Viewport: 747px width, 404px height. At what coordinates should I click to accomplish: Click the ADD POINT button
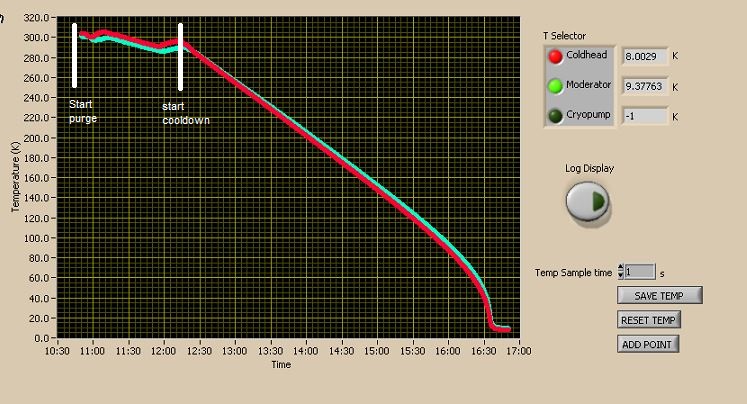(647, 344)
